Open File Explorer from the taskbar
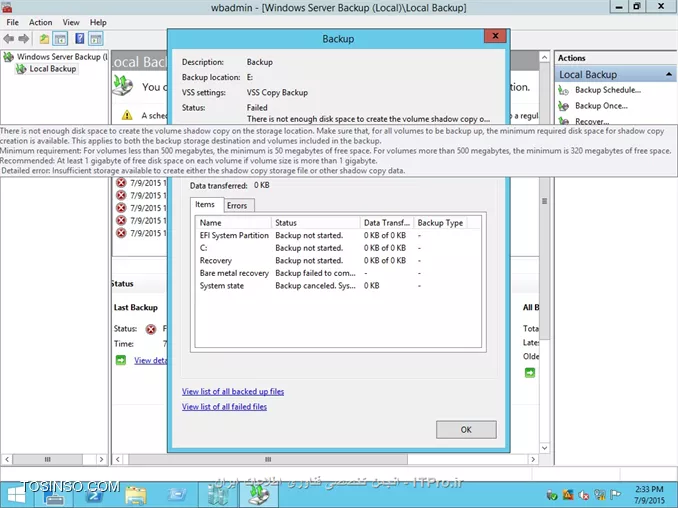The height and width of the screenshot is (508, 678). click(x=135, y=495)
